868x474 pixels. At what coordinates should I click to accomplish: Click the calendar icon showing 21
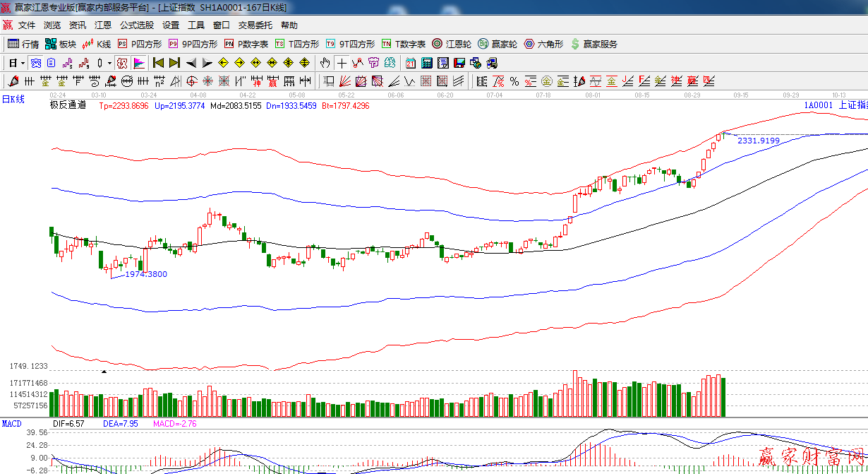[410, 63]
